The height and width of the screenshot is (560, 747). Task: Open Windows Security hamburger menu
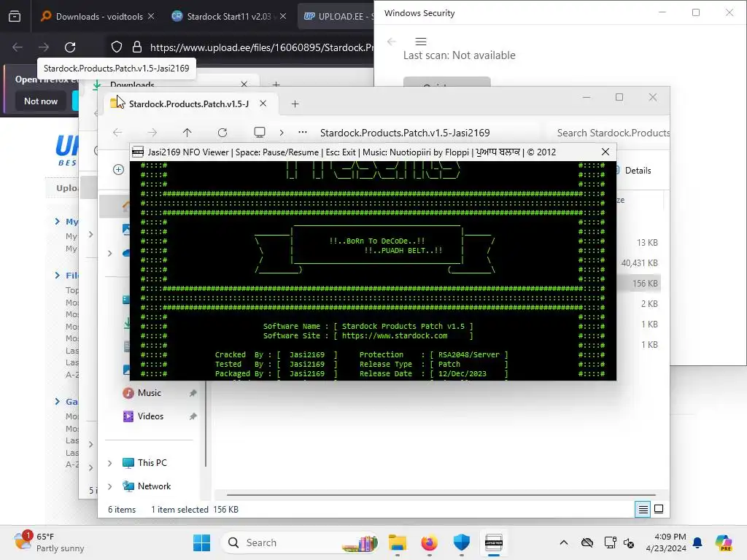click(x=421, y=42)
